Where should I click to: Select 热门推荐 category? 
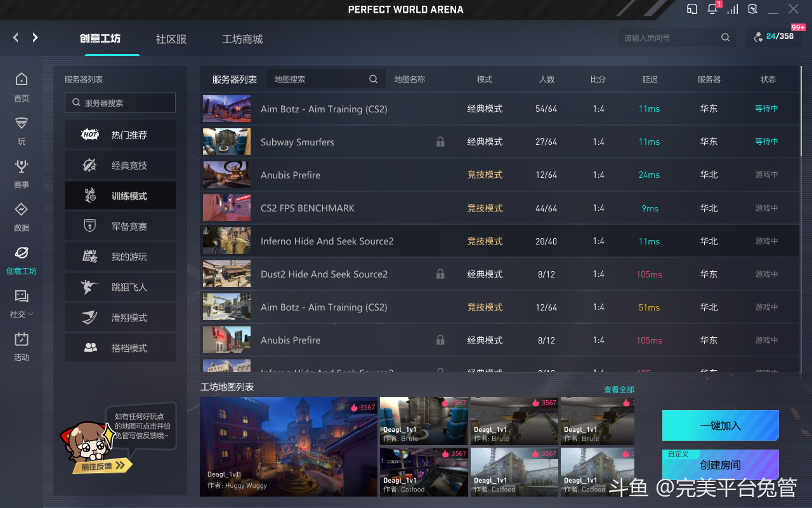pyautogui.click(x=121, y=135)
